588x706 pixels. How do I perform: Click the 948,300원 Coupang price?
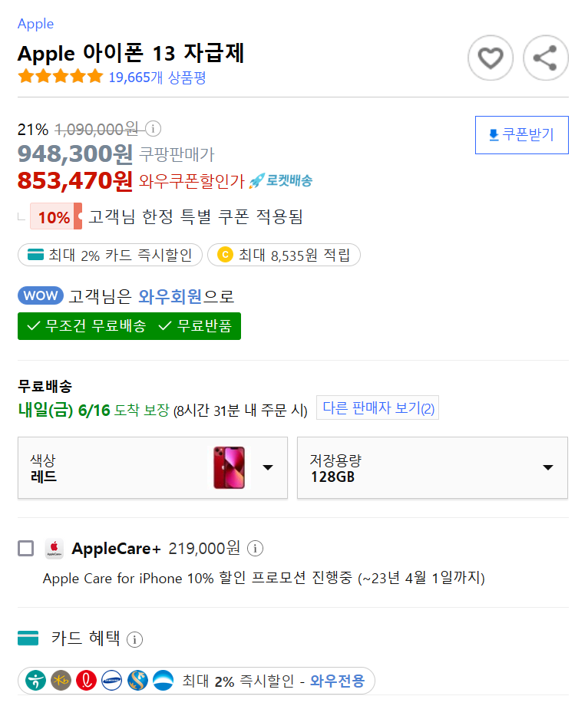click(75, 154)
